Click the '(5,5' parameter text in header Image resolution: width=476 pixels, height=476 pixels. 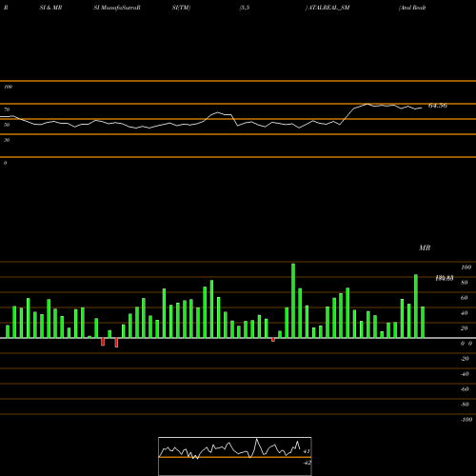click(x=245, y=8)
